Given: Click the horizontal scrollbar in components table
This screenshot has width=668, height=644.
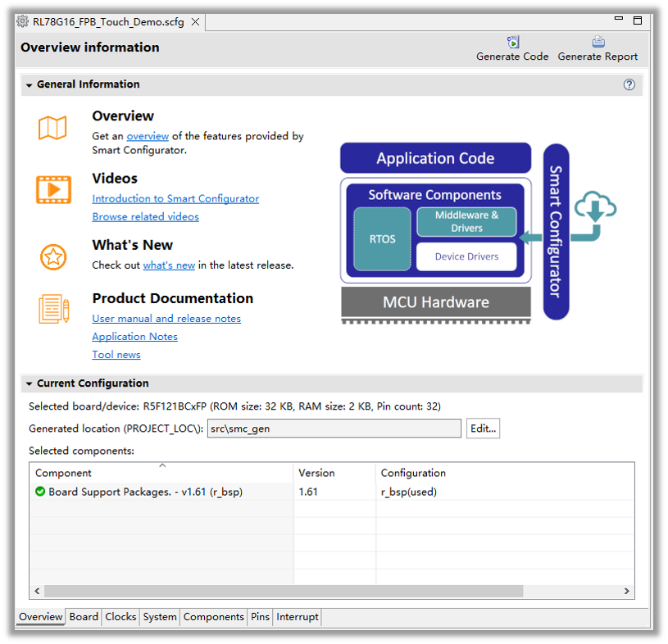Looking at the screenshot, I should click(x=283, y=591).
